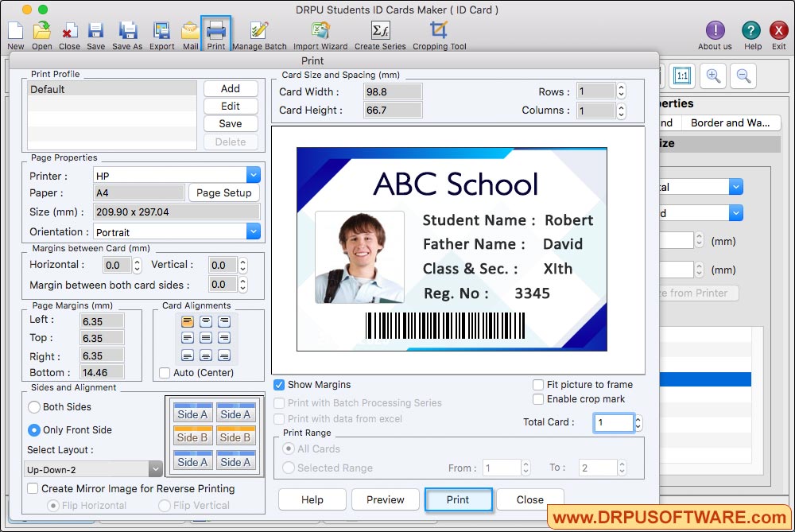
Task: Launch Create Series
Action: tap(379, 32)
